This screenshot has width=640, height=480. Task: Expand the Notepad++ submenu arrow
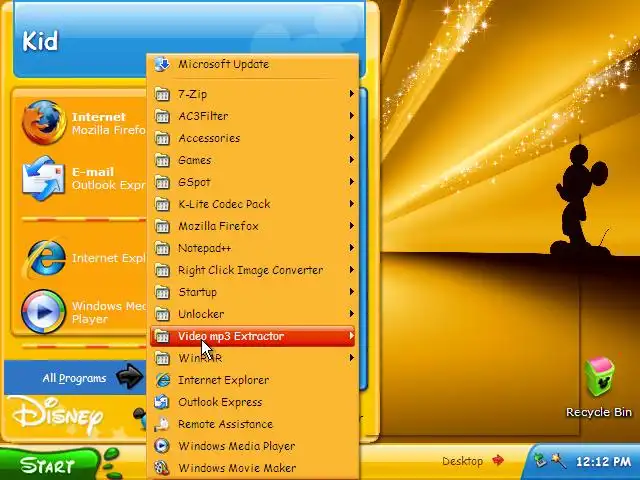(351, 249)
